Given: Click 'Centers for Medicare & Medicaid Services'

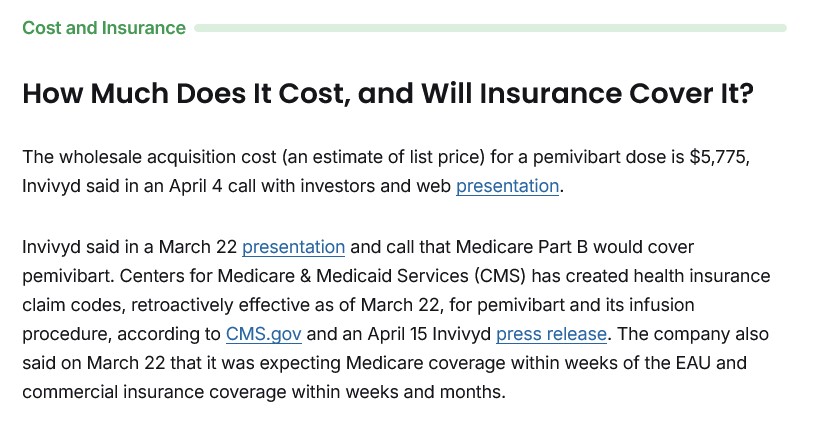Looking at the screenshot, I should tap(294, 276).
